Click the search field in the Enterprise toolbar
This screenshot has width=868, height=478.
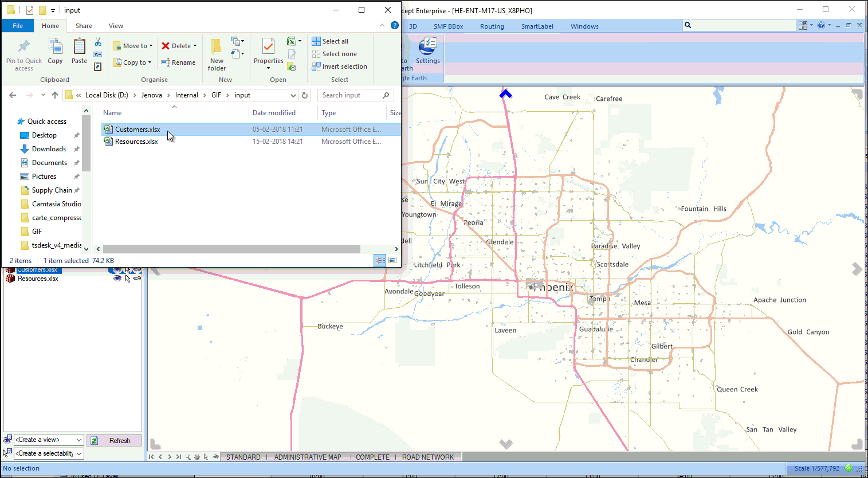coord(739,25)
